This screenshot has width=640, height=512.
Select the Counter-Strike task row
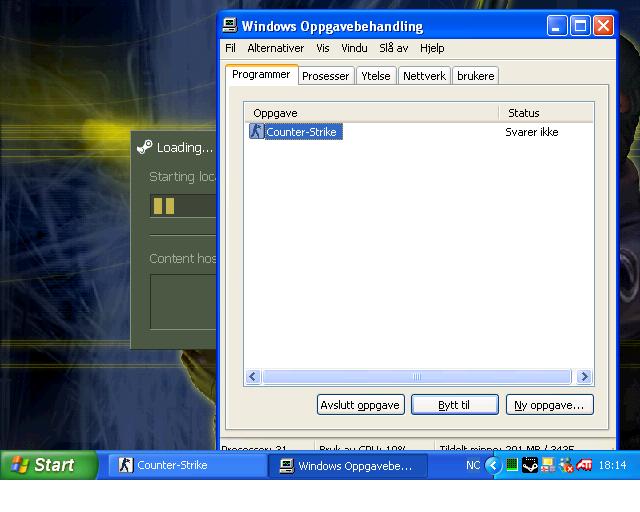(x=418, y=132)
